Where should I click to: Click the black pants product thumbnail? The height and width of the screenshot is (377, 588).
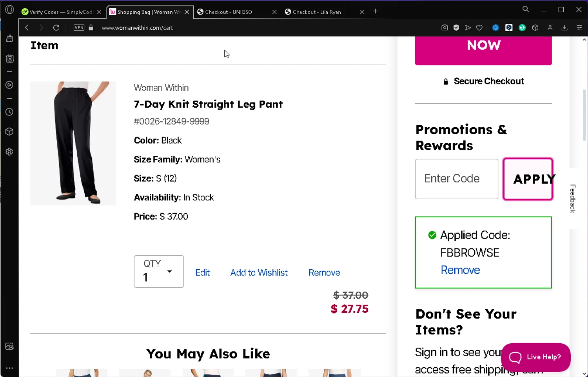tap(73, 143)
